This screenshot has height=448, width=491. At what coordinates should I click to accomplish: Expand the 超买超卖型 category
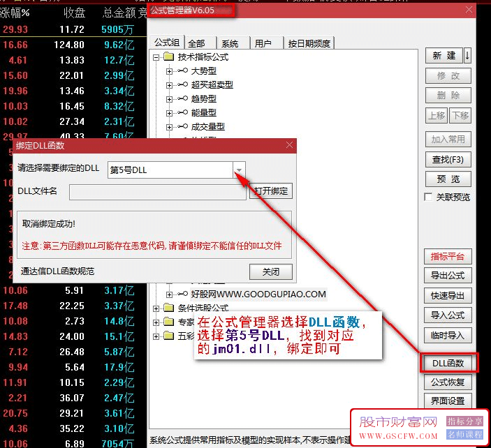(x=169, y=85)
